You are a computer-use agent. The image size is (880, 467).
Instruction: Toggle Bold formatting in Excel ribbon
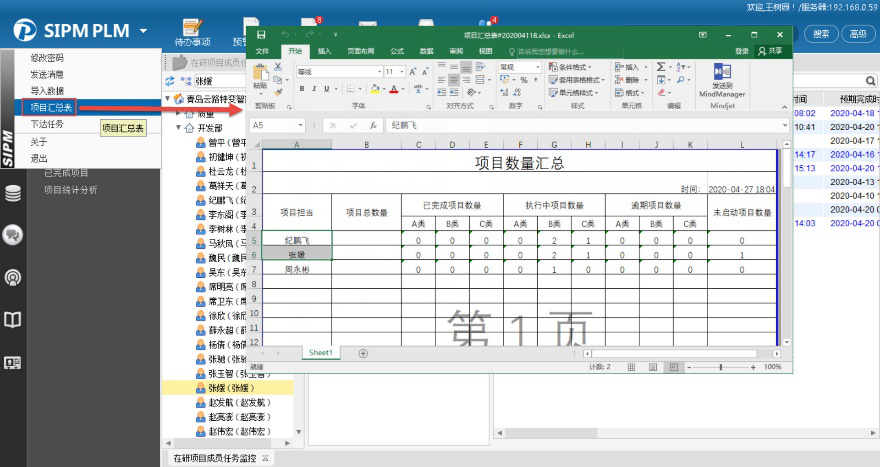coord(302,89)
